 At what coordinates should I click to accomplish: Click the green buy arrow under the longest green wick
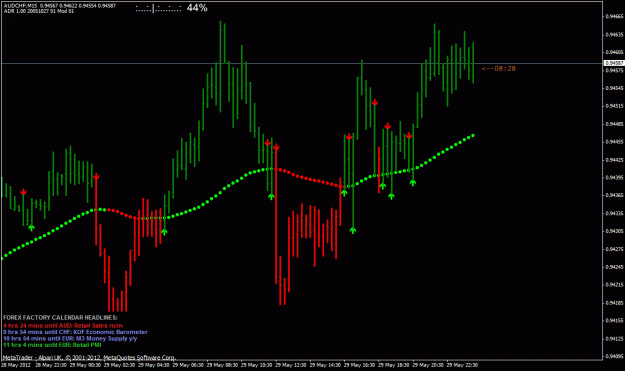pyautogui.click(x=353, y=230)
